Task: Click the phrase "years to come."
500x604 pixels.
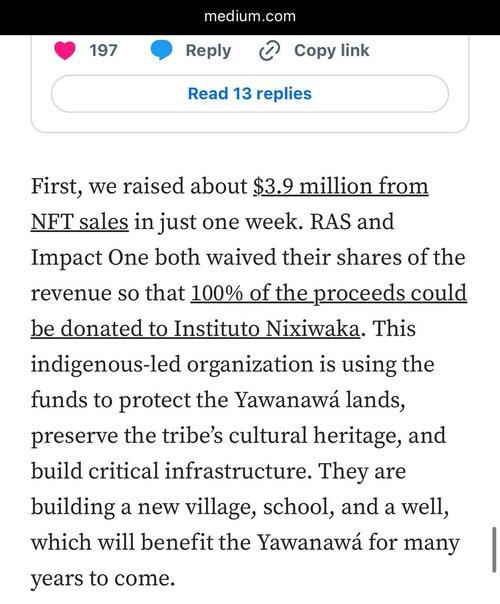Action: (103, 578)
